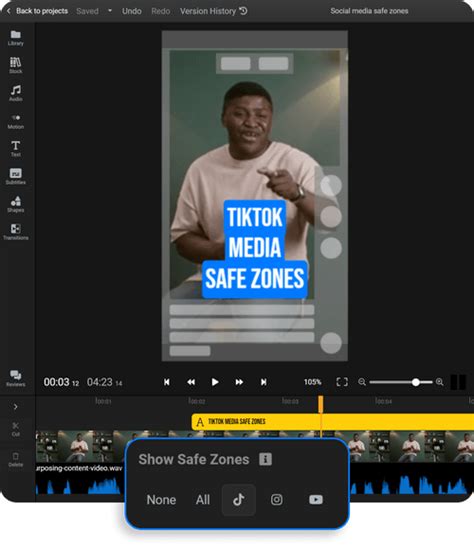Image resolution: width=474 pixels, height=547 pixels.
Task: Click Redo
Action: coord(160,11)
